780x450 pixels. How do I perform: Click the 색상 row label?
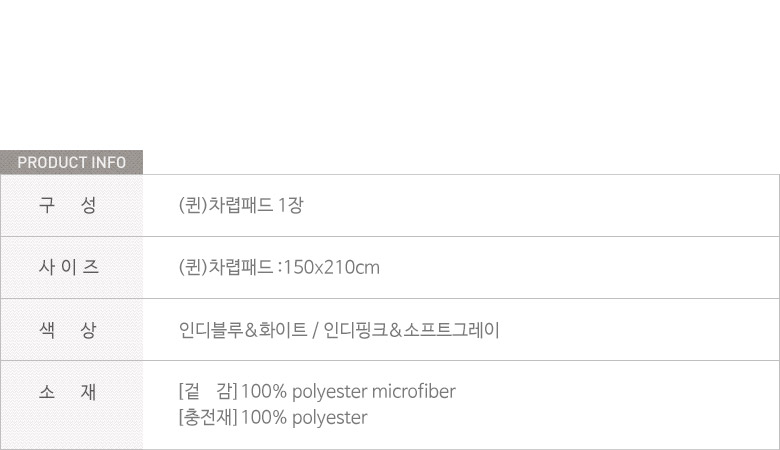pos(69,329)
